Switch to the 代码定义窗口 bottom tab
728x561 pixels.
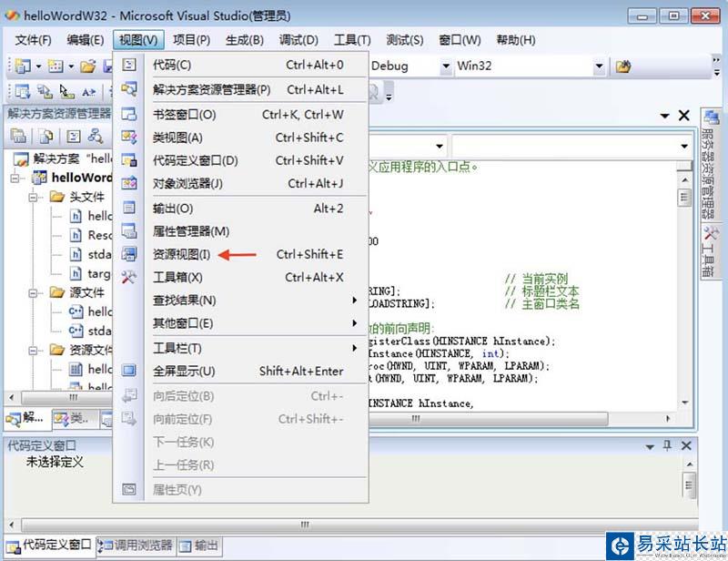click(49, 545)
